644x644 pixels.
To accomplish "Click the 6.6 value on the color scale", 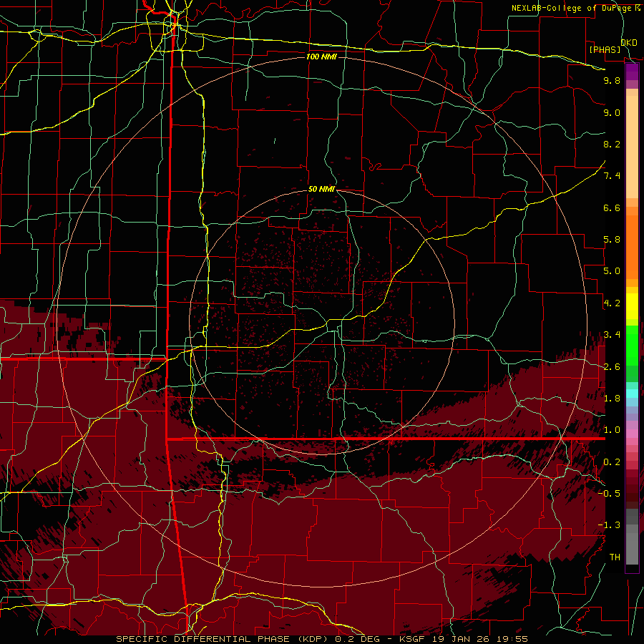I will [612, 208].
